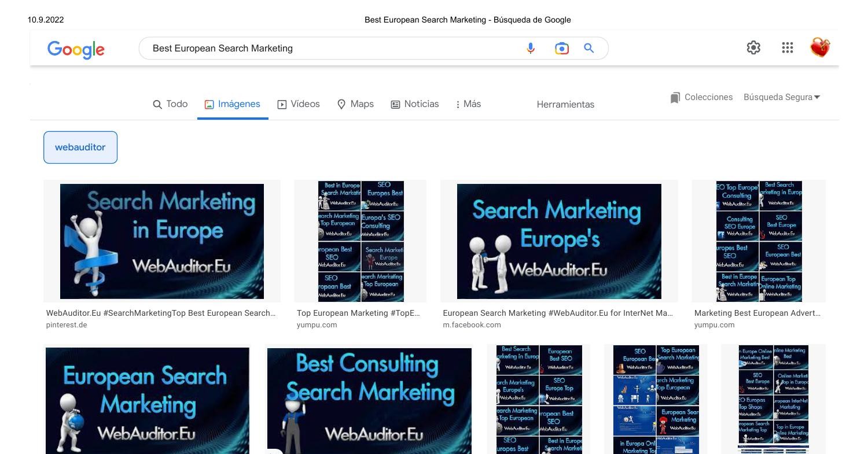
Task: Open Colecciones via the bookmark icon
Action: (675, 97)
